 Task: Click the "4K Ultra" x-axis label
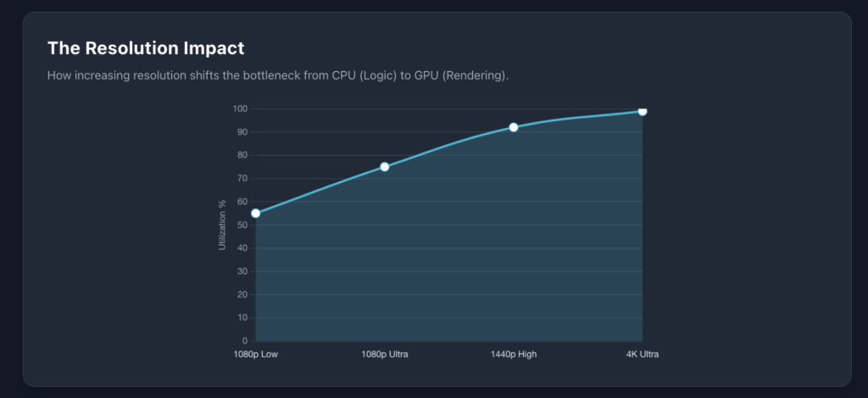(x=642, y=354)
